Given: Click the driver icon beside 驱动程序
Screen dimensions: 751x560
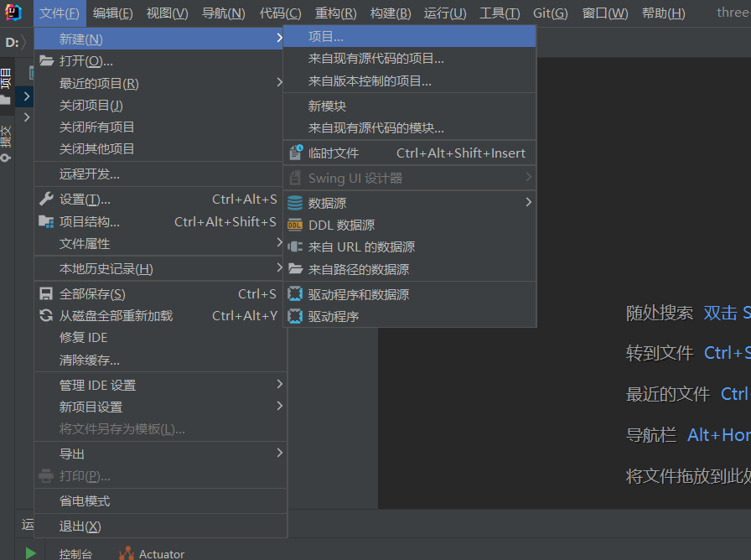Looking at the screenshot, I should click(x=295, y=316).
